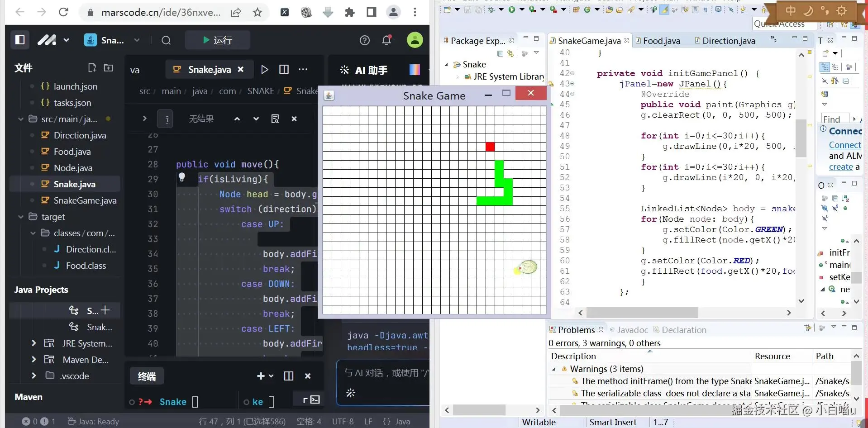Screen dimensions: 868x428
Task: Open the search magnifier icon in MarsCode header
Action: tap(166, 40)
